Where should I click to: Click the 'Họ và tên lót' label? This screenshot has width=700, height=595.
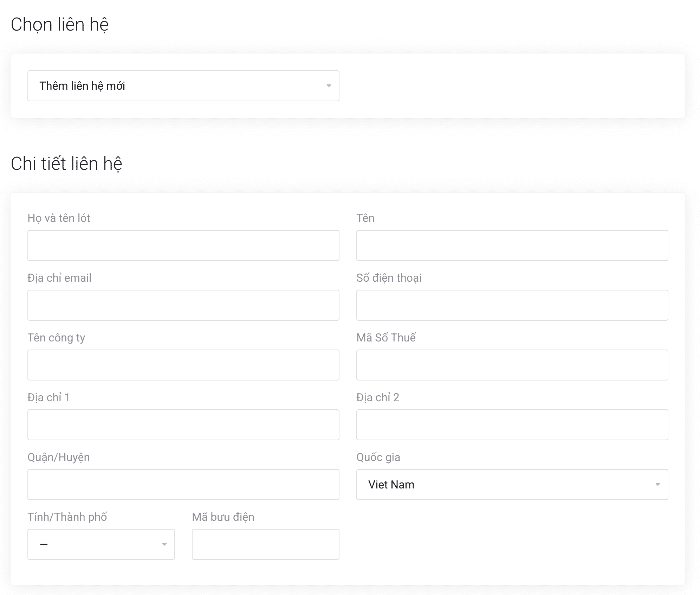[x=59, y=218]
